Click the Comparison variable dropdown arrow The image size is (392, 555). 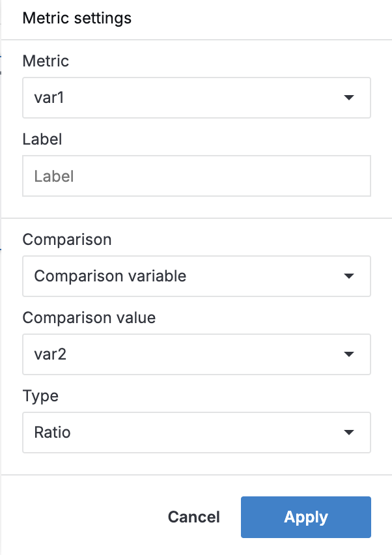tap(350, 276)
